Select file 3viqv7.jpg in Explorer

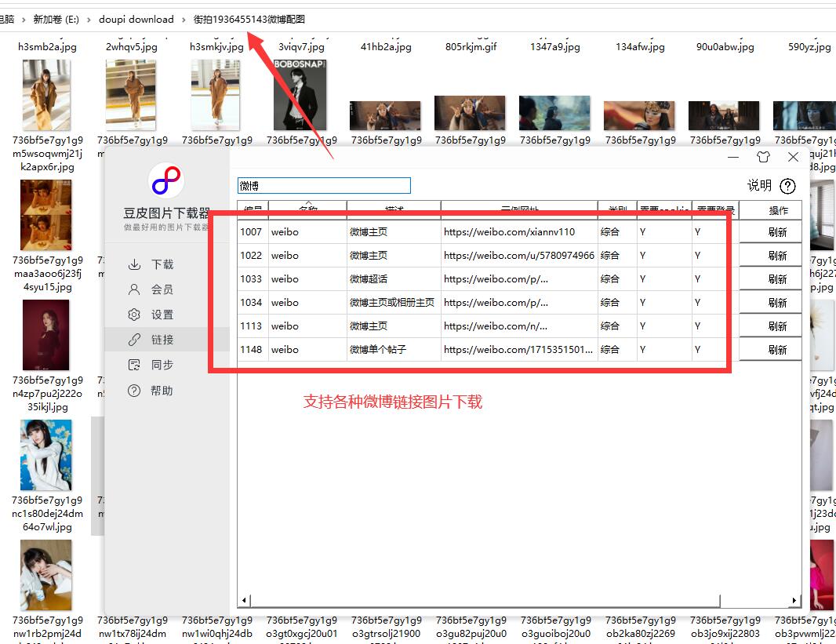301,46
